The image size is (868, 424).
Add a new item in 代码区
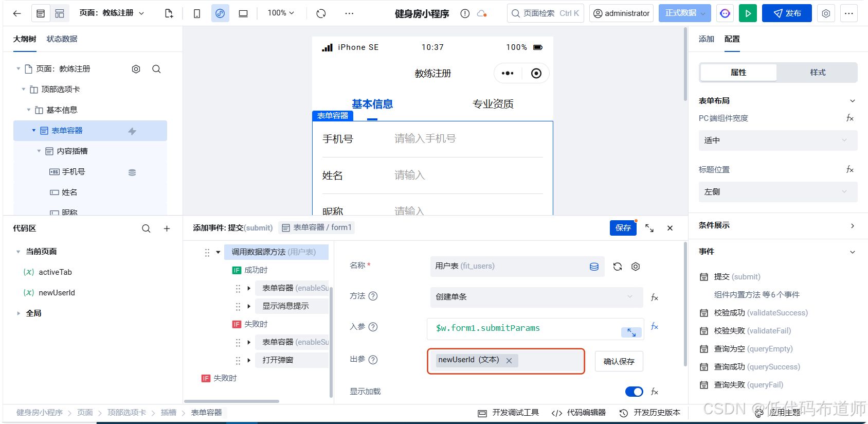pos(167,228)
